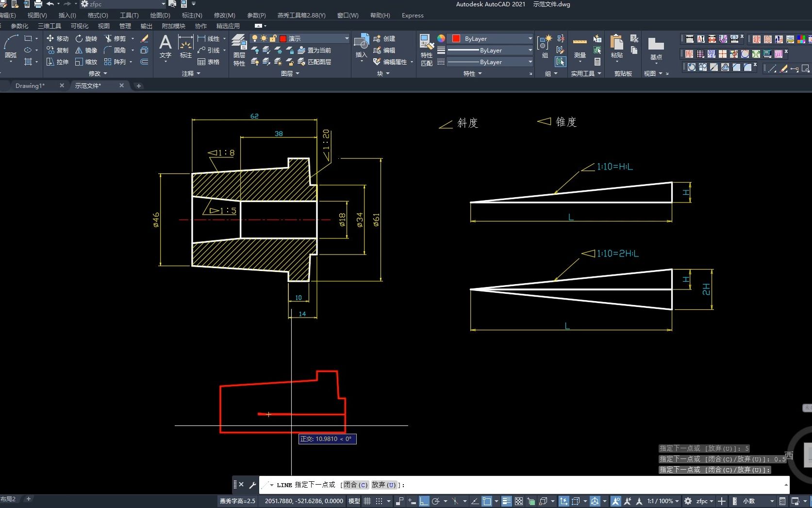Toggle dynamic input in status bar
This screenshot has width=812, height=508.
coord(412,501)
